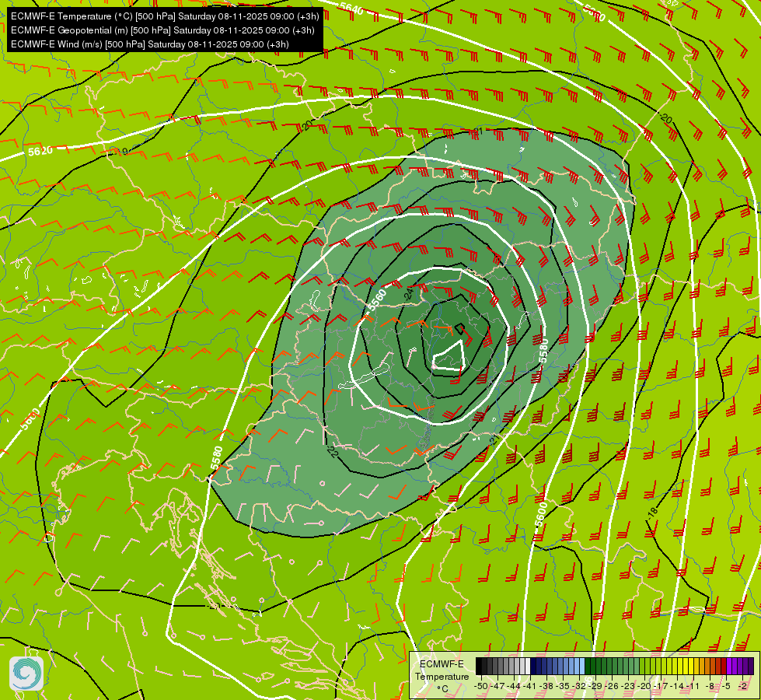761x700 pixels.
Task: Click the -50 tick label in color scale
Action: tap(481, 686)
